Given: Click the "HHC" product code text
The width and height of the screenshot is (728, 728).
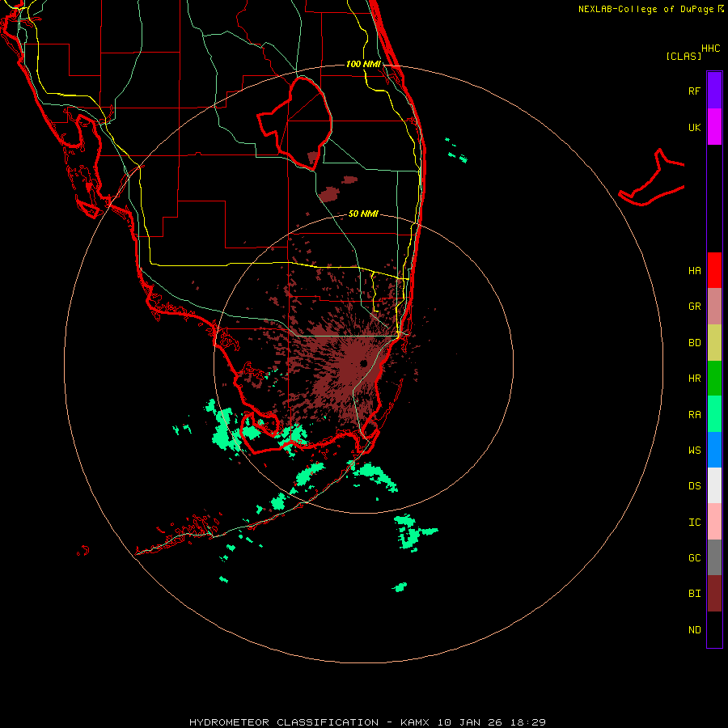Looking at the screenshot, I should tap(711, 49).
